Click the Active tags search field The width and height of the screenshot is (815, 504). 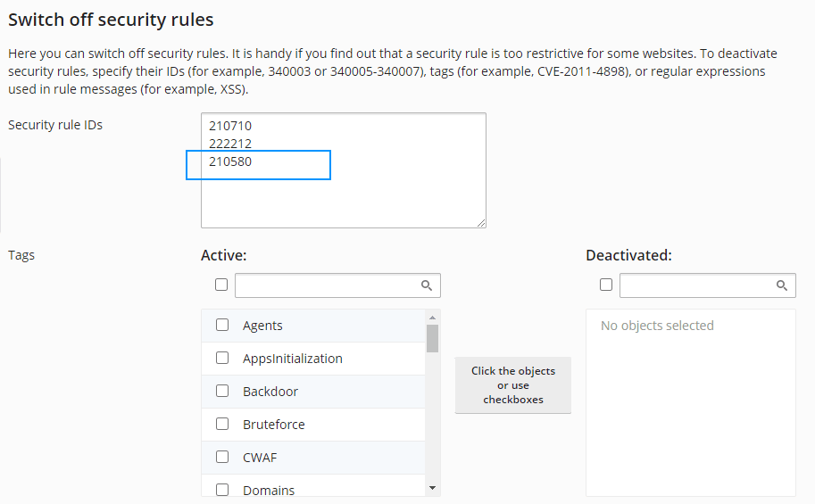pyautogui.click(x=327, y=285)
